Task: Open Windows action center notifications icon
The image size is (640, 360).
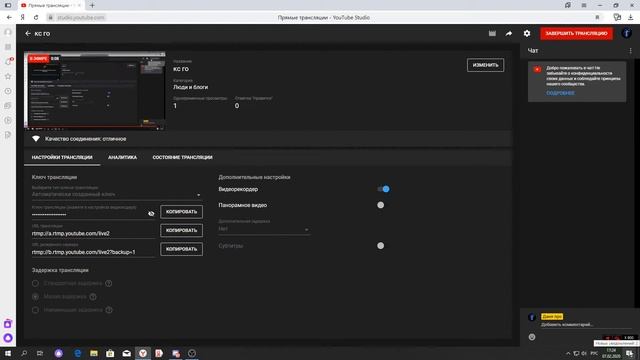Action: tap(630, 353)
